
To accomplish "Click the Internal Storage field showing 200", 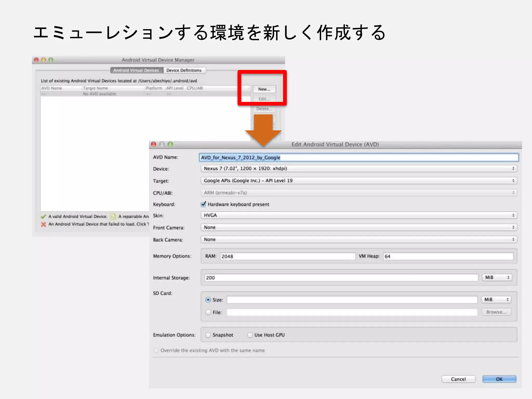I will (x=341, y=278).
